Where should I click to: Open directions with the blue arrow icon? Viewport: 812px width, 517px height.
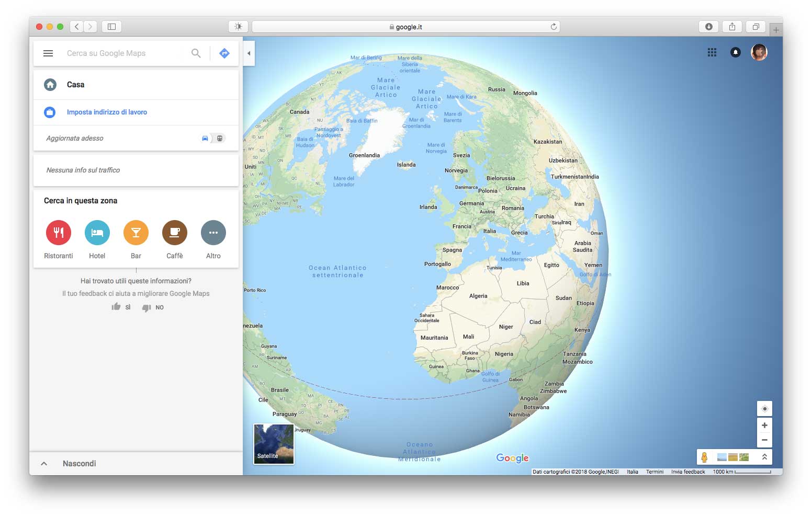click(224, 53)
